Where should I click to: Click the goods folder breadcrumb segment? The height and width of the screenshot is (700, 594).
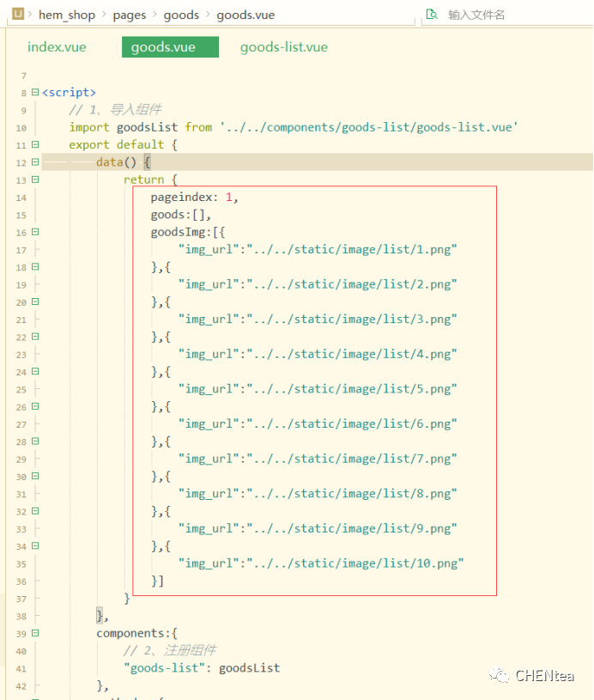click(181, 15)
